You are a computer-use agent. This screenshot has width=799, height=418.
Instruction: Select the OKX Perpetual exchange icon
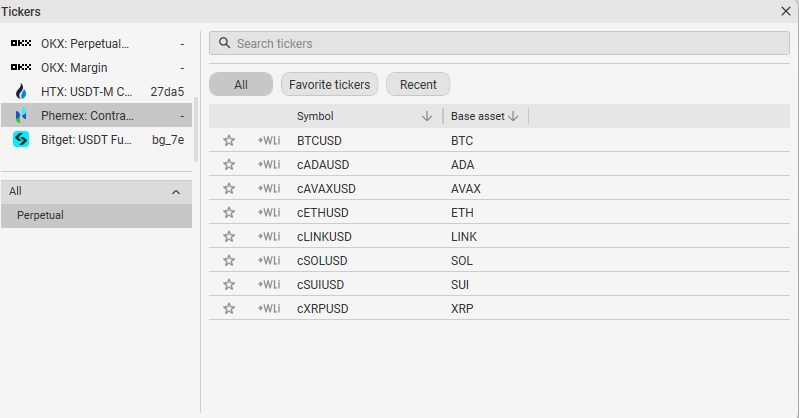pos(21,44)
